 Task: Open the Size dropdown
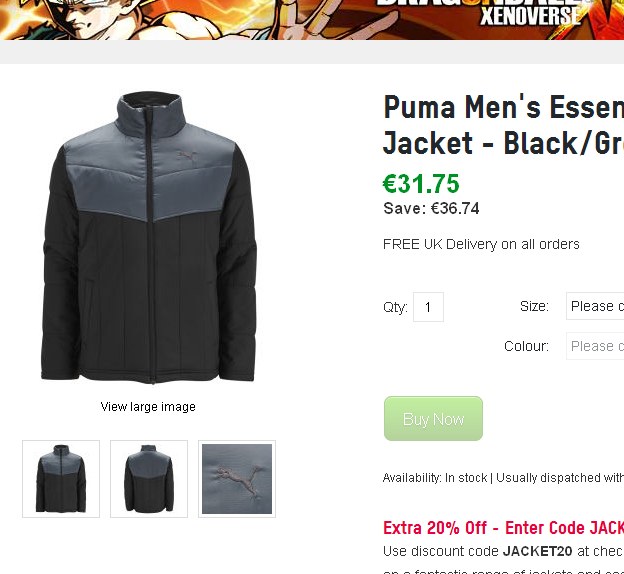click(x=595, y=306)
